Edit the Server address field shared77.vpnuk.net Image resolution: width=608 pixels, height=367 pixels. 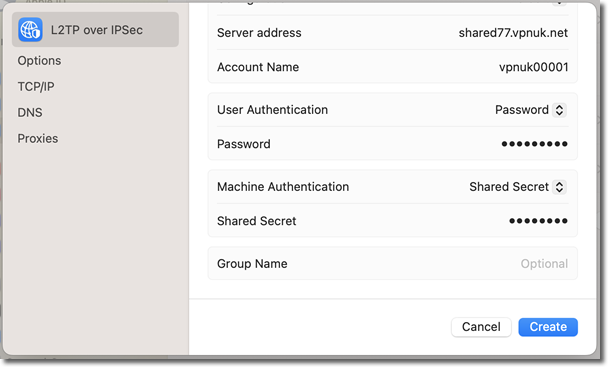coord(513,33)
